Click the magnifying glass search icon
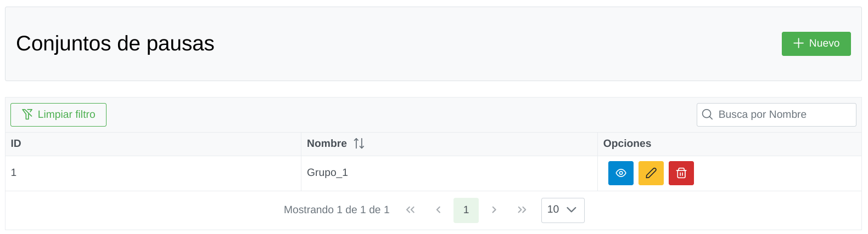The width and height of the screenshot is (868, 234). (x=707, y=115)
